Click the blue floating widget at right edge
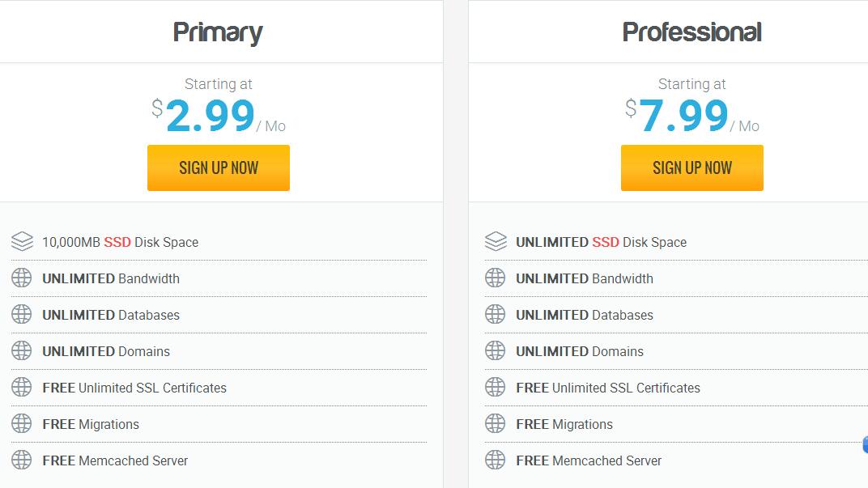 tap(865, 444)
